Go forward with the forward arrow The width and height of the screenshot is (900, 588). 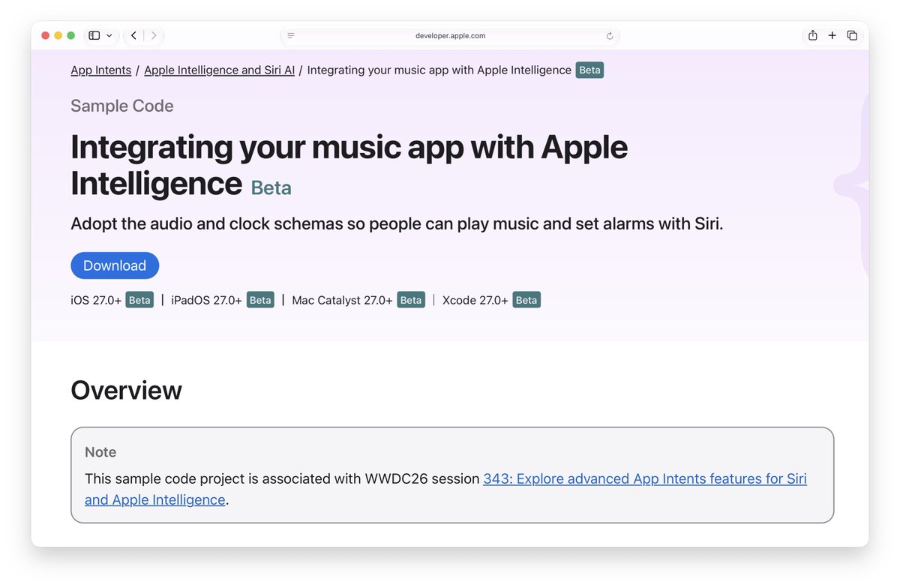[x=154, y=35]
